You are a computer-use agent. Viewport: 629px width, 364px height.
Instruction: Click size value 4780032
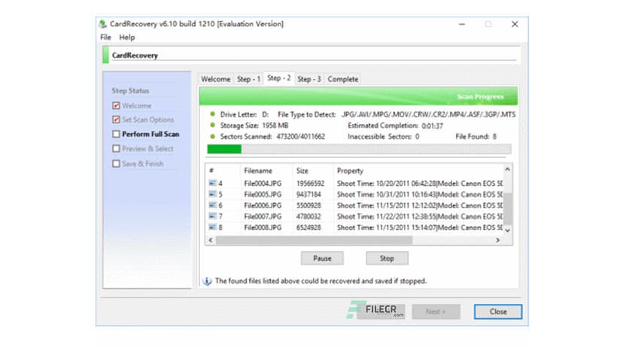point(309,217)
